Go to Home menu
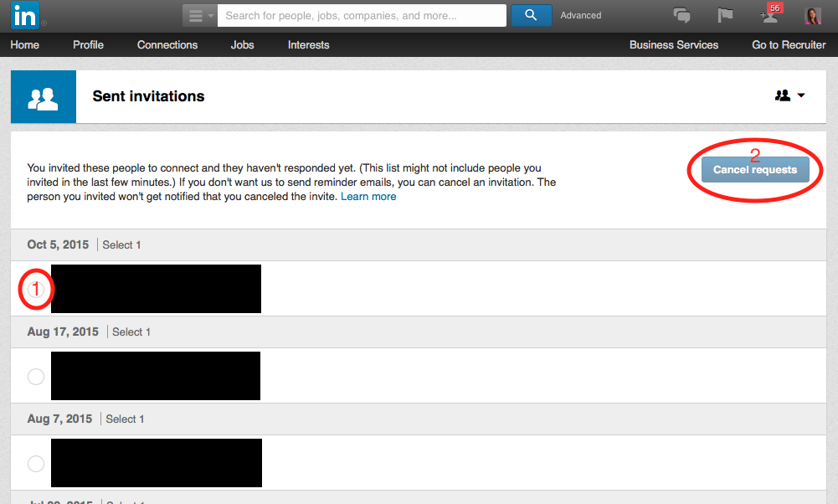The image size is (838, 504). (x=24, y=45)
